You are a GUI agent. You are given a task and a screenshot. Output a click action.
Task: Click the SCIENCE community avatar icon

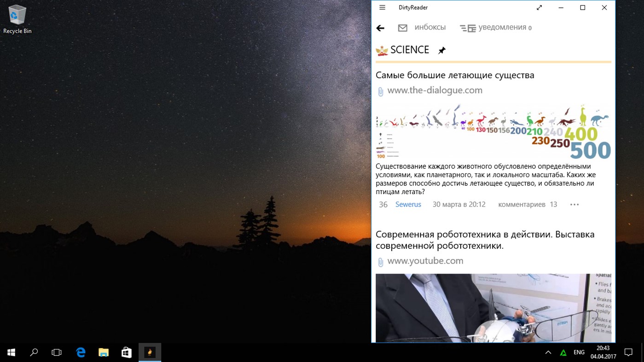pyautogui.click(x=382, y=50)
